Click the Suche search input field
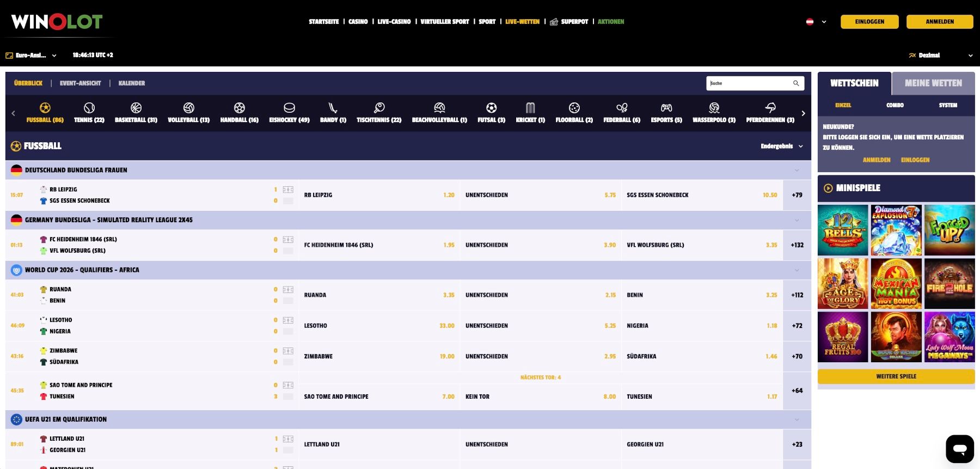Screen dimensions: 980x469 [x=750, y=83]
